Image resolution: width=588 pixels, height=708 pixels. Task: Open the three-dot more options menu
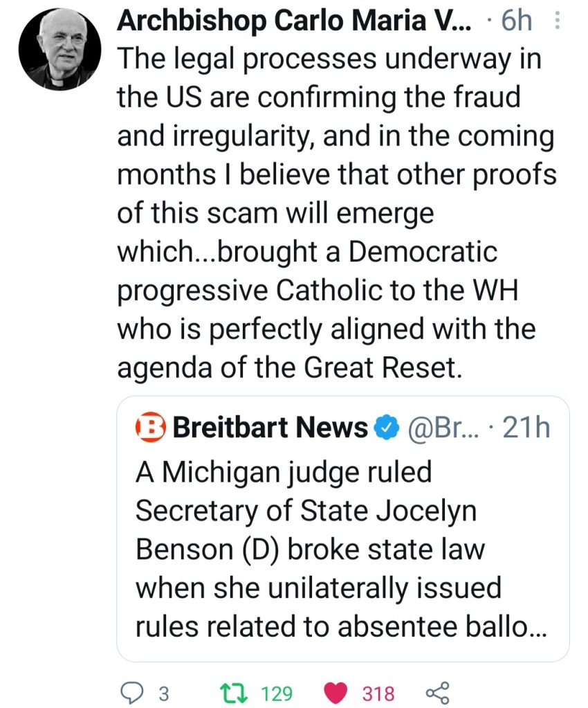(559, 22)
